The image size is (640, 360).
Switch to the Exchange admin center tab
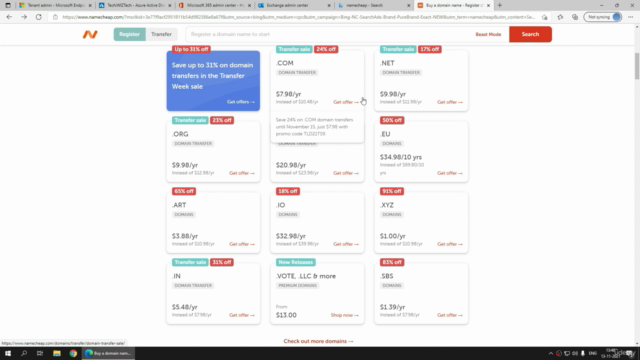tap(294, 5)
